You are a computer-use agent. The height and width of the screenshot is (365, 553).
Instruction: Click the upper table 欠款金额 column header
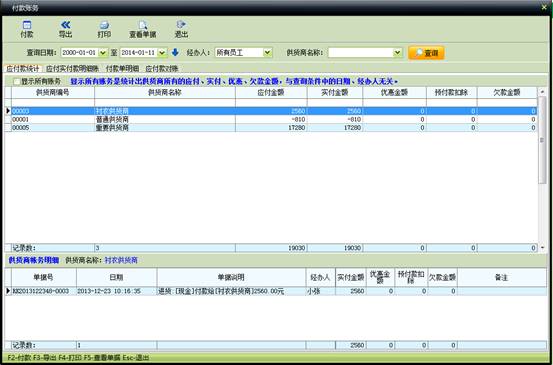click(507, 93)
